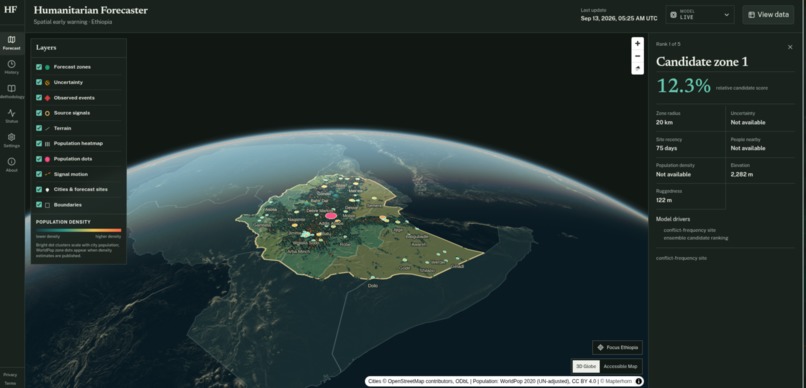This screenshot has width=806, height=388.
Task: Click the Model chip icon
Action: click(x=673, y=15)
